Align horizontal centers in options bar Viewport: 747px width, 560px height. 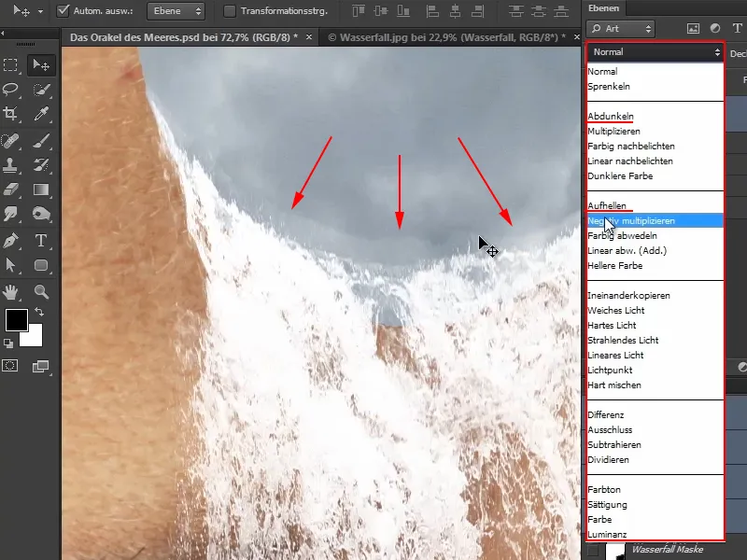pyautogui.click(x=455, y=11)
